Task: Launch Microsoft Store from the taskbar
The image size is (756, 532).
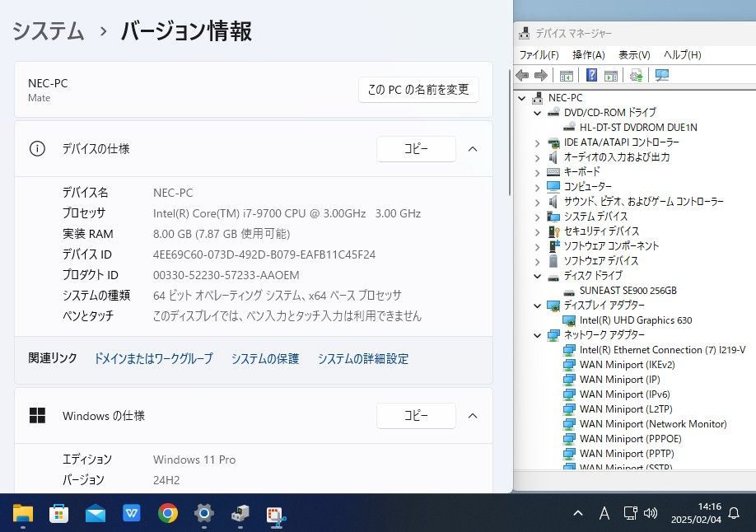Action: point(58,513)
